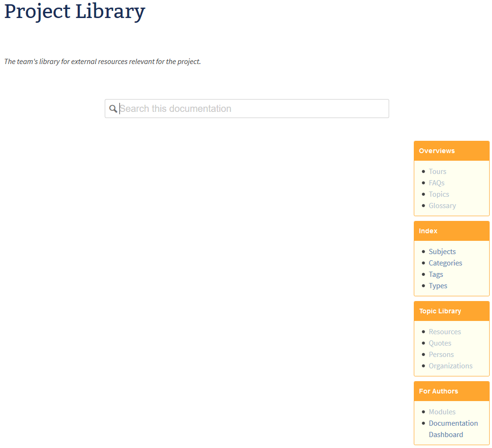View the Tags index
The width and height of the screenshot is (492, 448).
coord(436,274)
